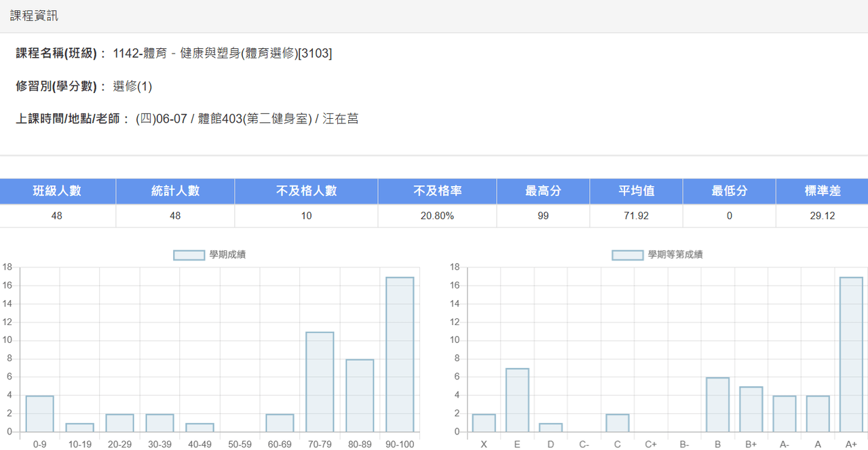This screenshot has height=450, width=868.
Task: Click the B grade bar
Action: click(x=717, y=405)
